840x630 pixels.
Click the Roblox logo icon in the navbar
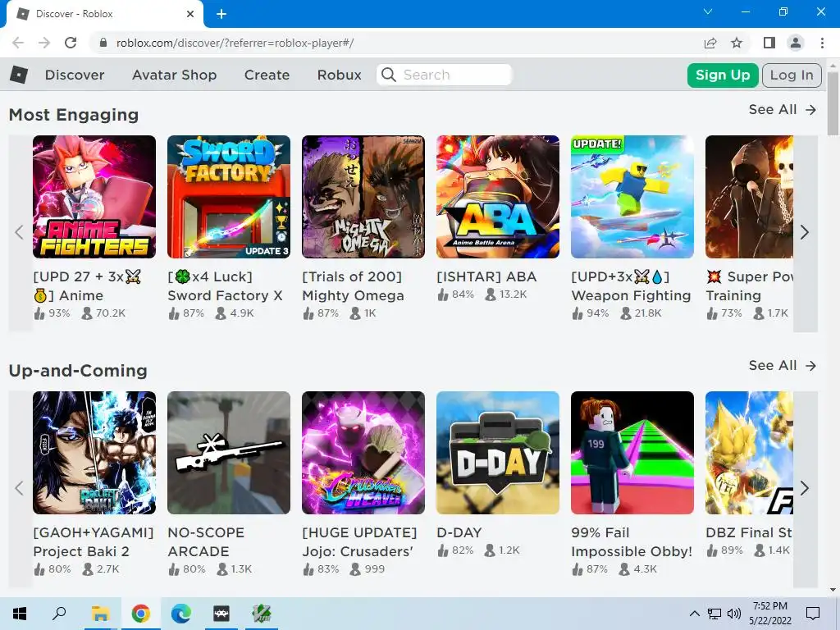pyautogui.click(x=19, y=75)
